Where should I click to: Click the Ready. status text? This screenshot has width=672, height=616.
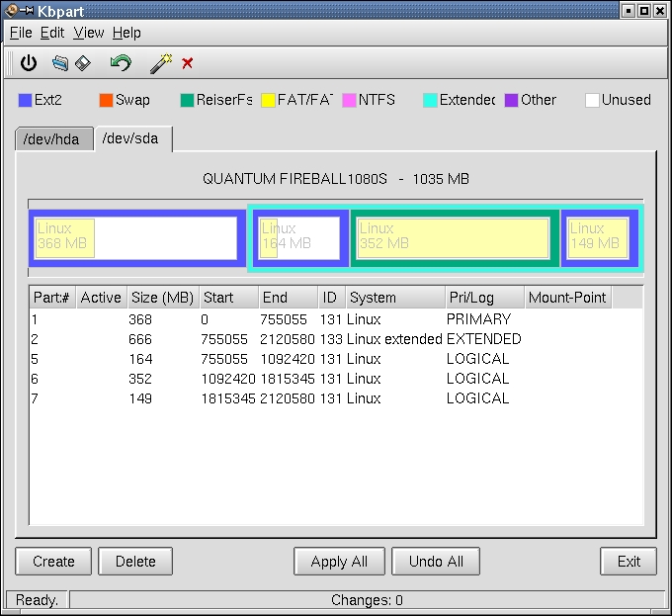coord(37,600)
